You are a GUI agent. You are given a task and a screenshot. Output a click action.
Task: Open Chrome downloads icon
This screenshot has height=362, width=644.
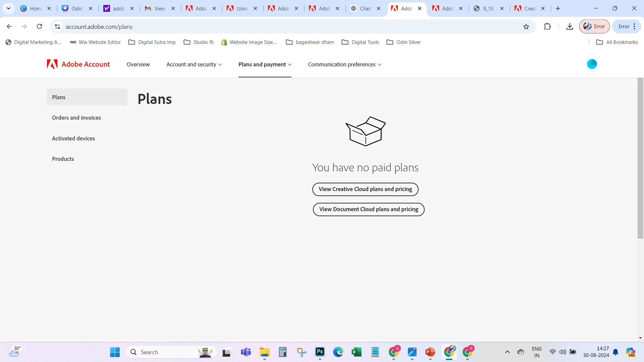(x=570, y=26)
